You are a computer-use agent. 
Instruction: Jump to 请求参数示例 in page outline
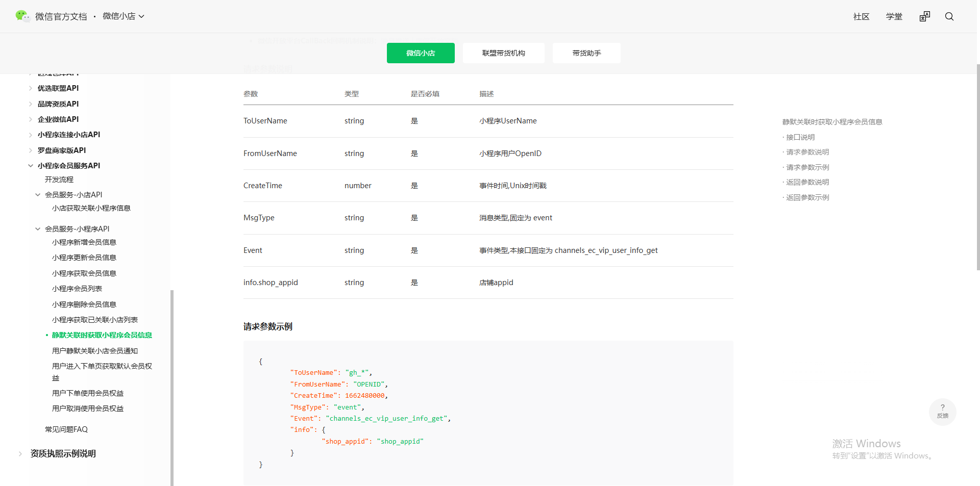pyautogui.click(x=807, y=167)
